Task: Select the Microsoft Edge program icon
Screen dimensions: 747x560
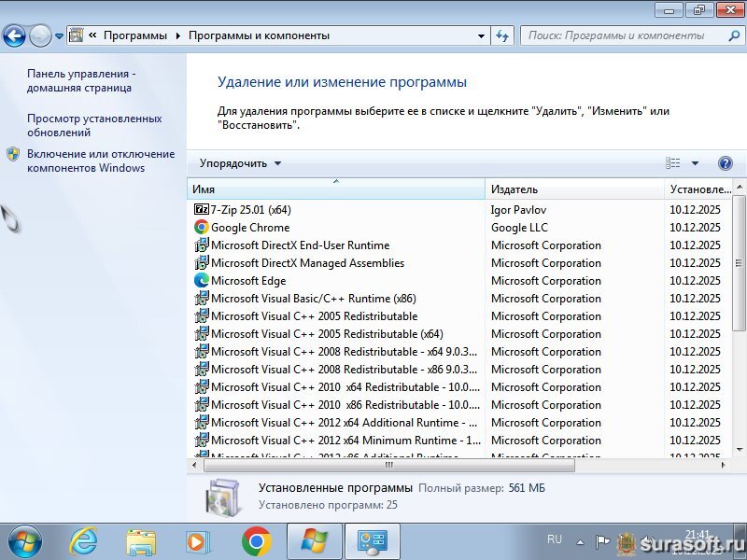Action: coord(202,281)
